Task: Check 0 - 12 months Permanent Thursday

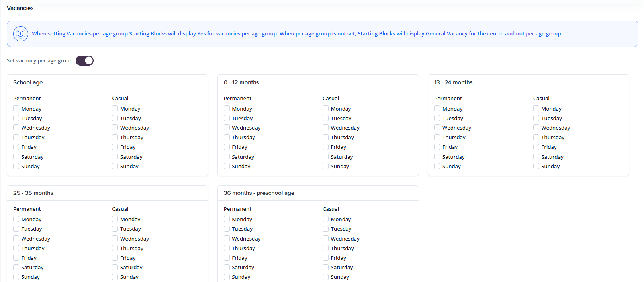Action: (x=227, y=137)
